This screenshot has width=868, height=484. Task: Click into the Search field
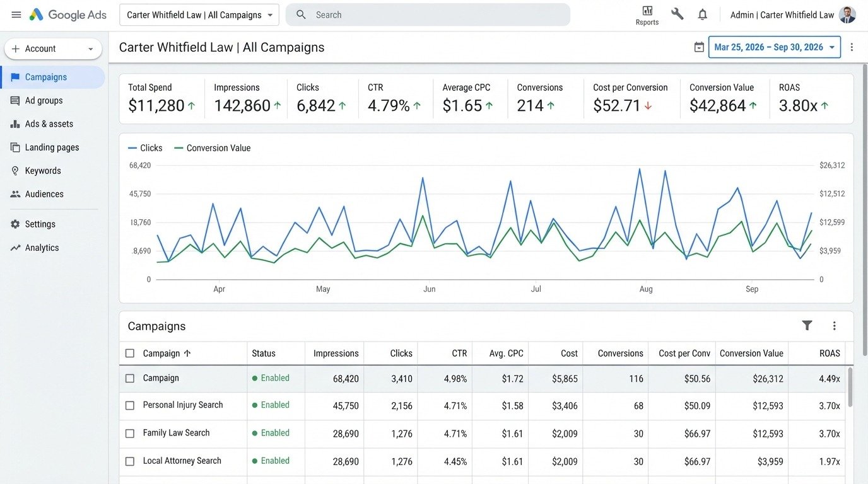point(428,14)
